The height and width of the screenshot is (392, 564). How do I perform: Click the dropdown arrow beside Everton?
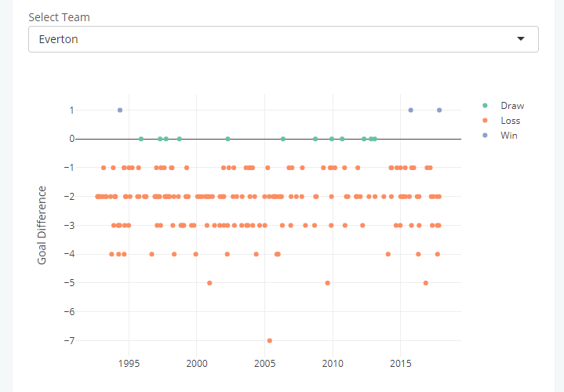click(521, 39)
